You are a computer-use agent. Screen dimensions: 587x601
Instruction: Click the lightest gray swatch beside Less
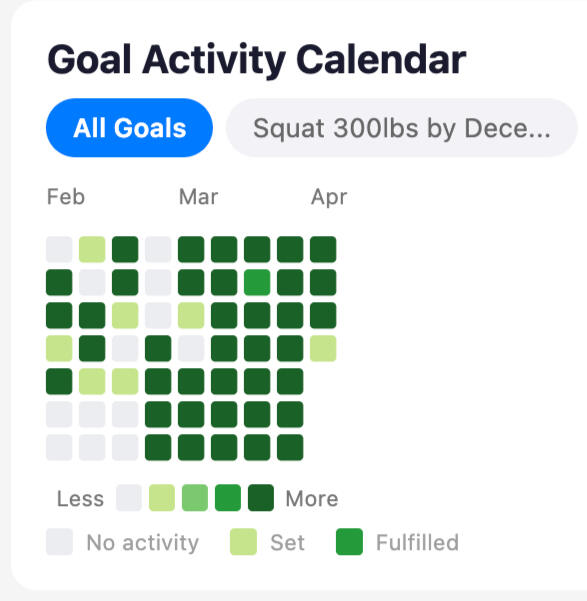pos(129,498)
